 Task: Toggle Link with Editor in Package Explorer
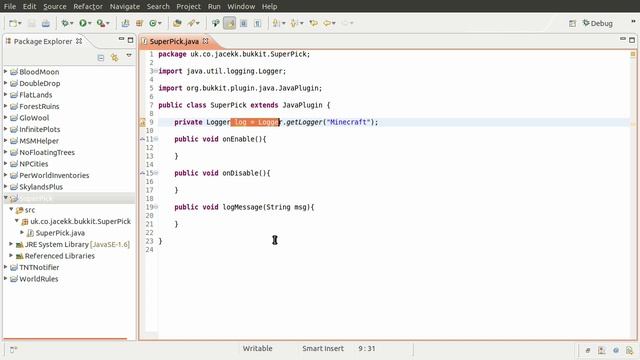pyautogui.click(x=114, y=58)
